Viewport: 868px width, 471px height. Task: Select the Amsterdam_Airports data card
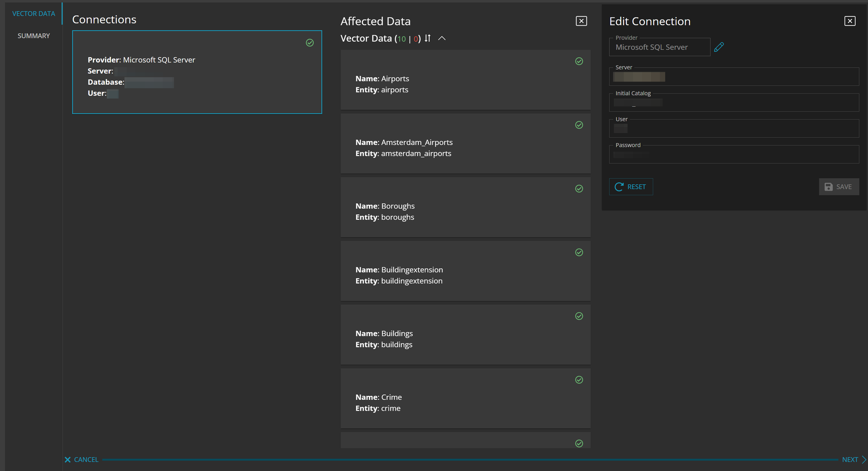pyautogui.click(x=465, y=144)
